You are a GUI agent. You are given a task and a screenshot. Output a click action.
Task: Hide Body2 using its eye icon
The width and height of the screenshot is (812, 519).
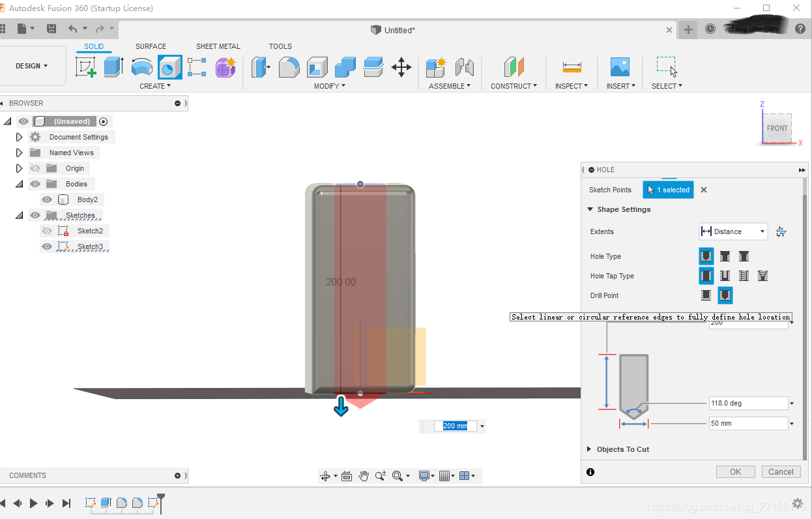(47, 200)
